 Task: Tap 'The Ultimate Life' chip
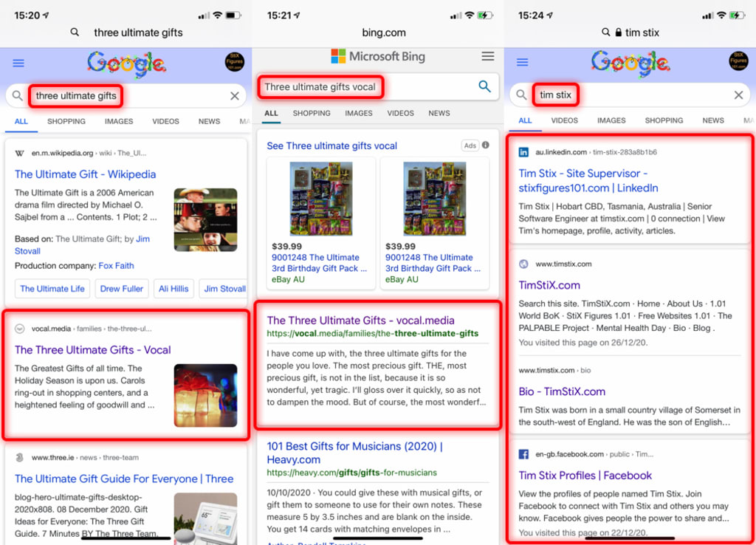52,289
